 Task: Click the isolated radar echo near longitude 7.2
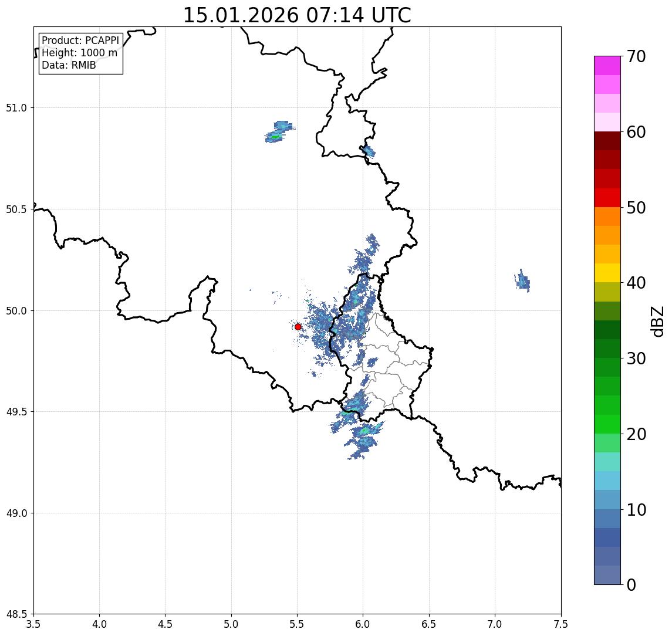[x=522, y=281]
